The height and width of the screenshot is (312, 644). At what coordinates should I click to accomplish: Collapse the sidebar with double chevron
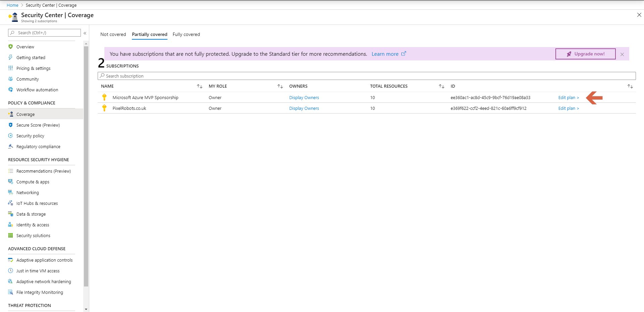pos(85,33)
